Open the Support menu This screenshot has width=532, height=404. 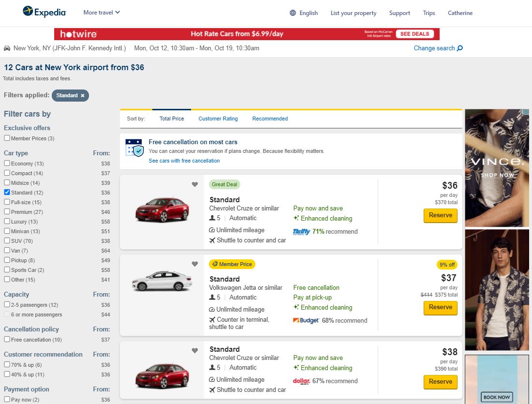[x=399, y=13]
